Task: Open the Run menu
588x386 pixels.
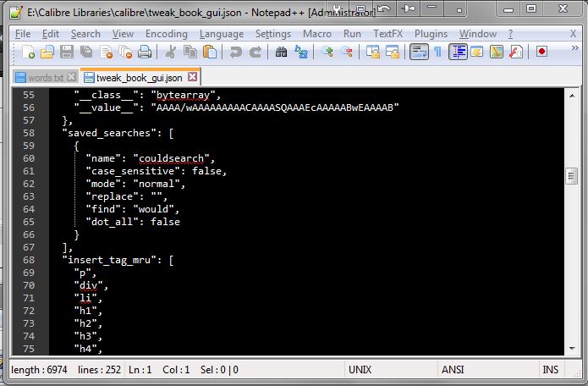Action: 352,34
